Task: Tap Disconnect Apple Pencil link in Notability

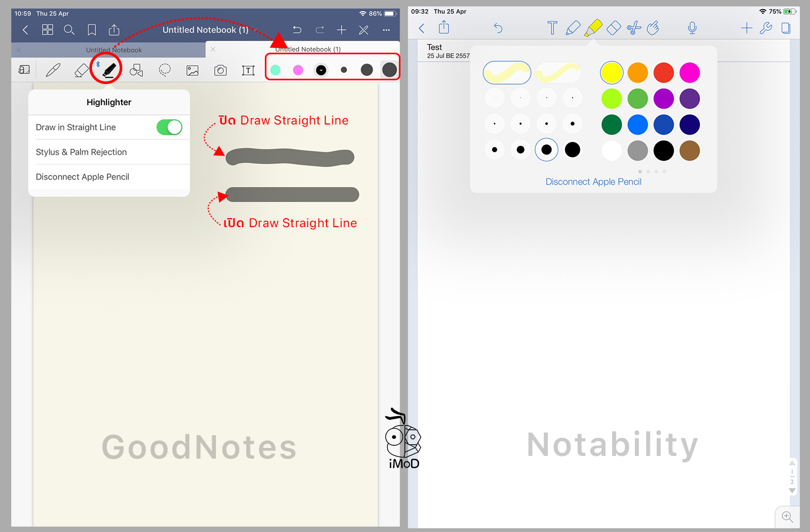Action: tap(593, 182)
